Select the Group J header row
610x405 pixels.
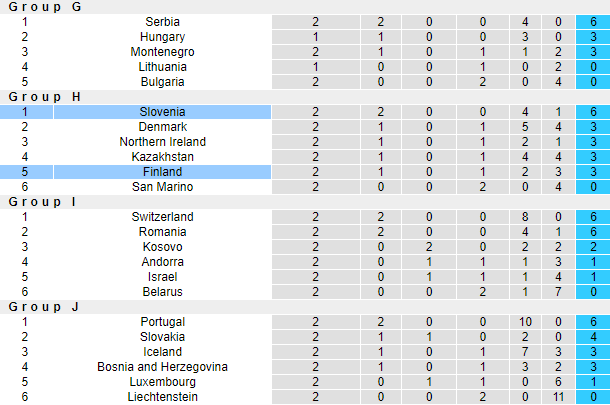[x=43, y=306]
